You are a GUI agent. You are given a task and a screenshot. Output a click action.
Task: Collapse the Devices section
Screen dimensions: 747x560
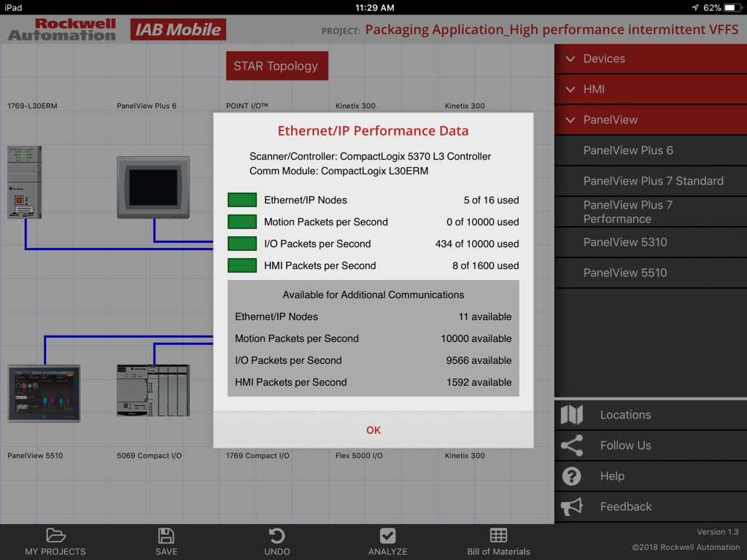(x=649, y=58)
